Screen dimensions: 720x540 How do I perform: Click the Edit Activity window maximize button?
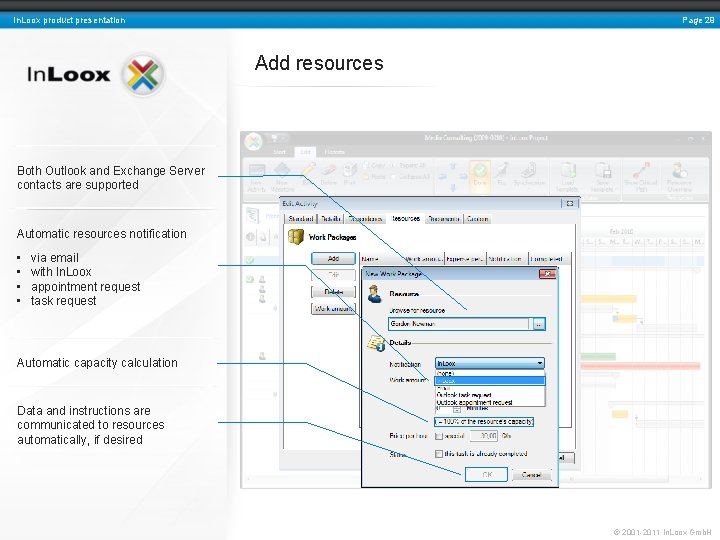tap(570, 203)
